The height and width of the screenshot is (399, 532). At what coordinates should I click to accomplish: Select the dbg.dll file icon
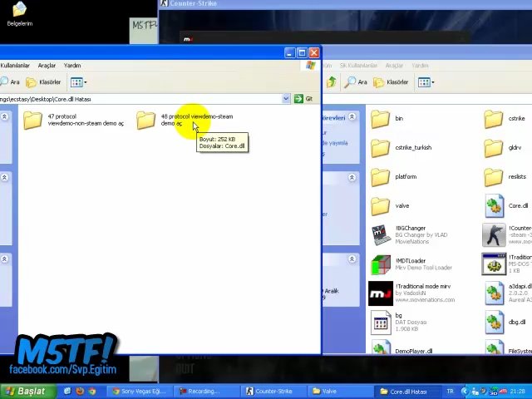(494, 323)
